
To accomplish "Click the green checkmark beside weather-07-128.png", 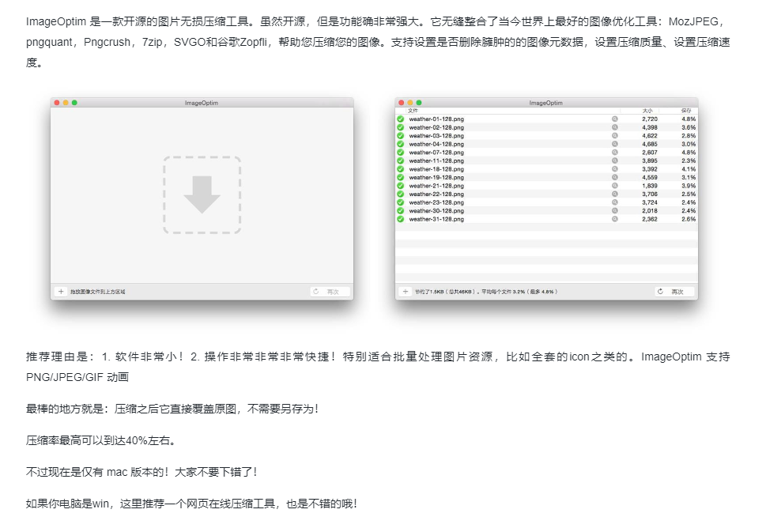I will click(x=401, y=153).
